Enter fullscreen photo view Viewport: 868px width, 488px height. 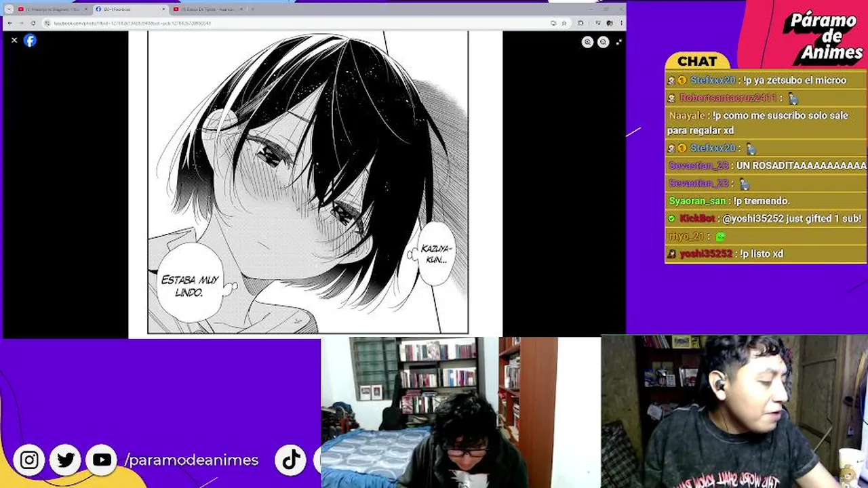(x=618, y=42)
